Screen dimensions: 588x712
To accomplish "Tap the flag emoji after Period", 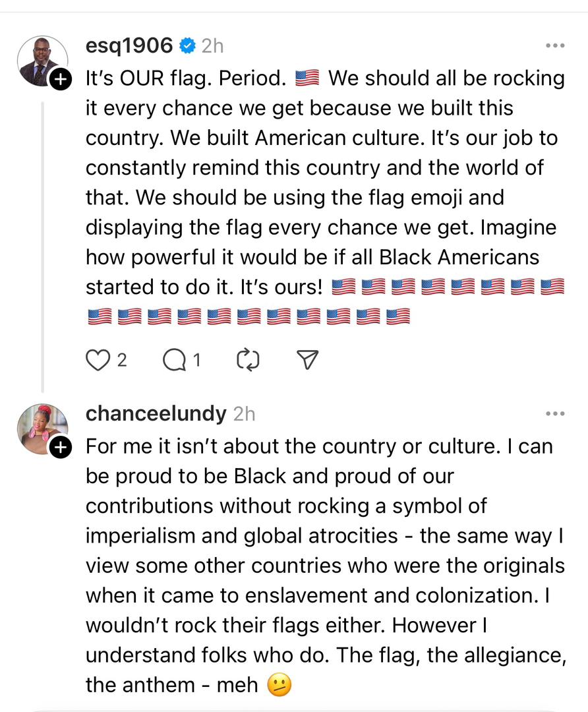I will coord(307,78).
